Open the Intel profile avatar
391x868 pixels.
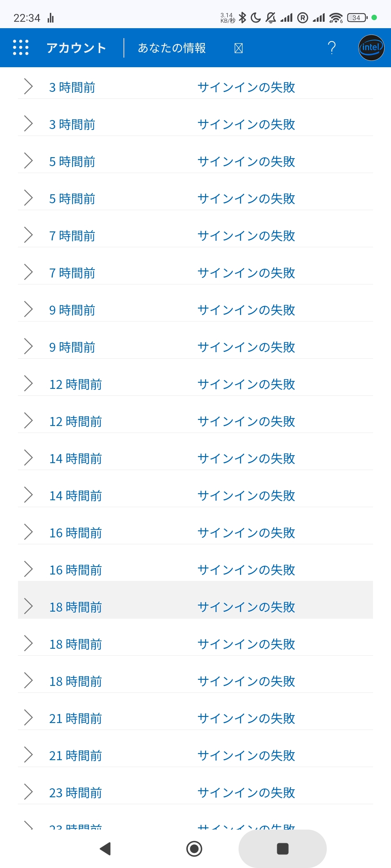(371, 47)
